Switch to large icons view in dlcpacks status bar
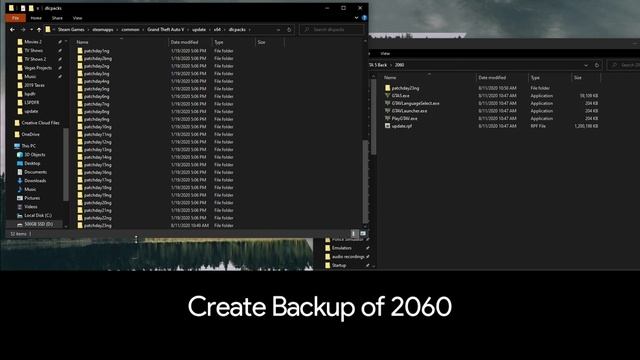This screenshot has height=360, width=640. [x=362, y=234]
